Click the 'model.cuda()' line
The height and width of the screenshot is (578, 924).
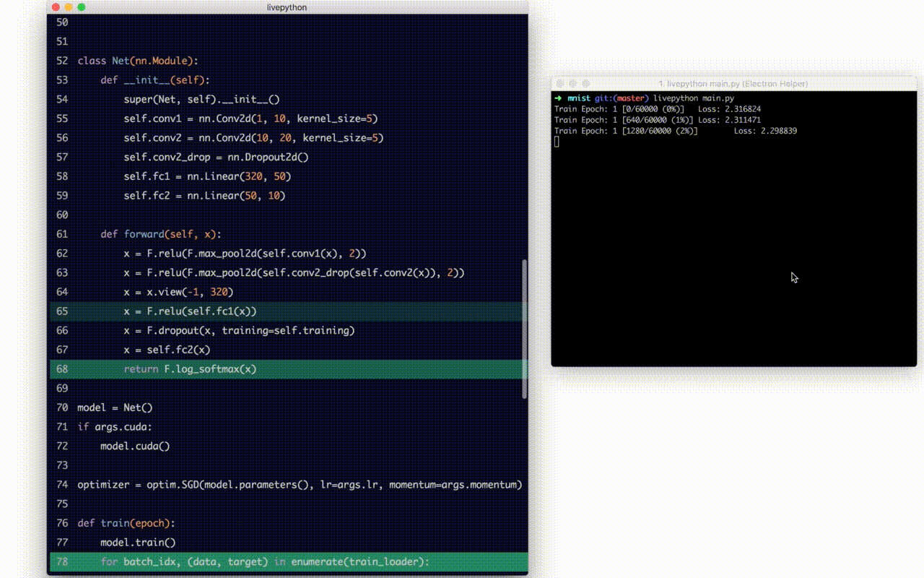135,446
